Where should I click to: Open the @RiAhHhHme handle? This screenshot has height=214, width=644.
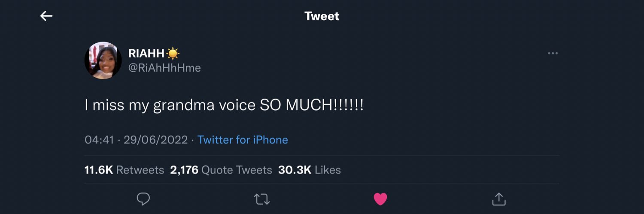[x=164, y=68]
